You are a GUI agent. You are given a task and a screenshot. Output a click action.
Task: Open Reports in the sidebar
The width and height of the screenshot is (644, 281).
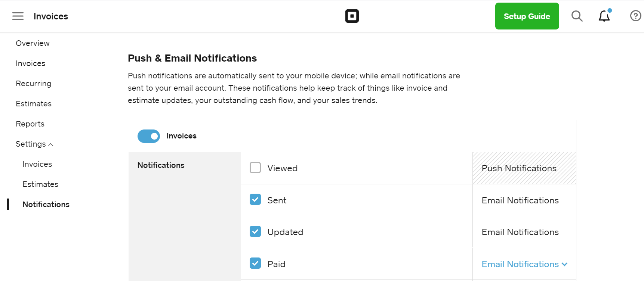tap(30, 124)
